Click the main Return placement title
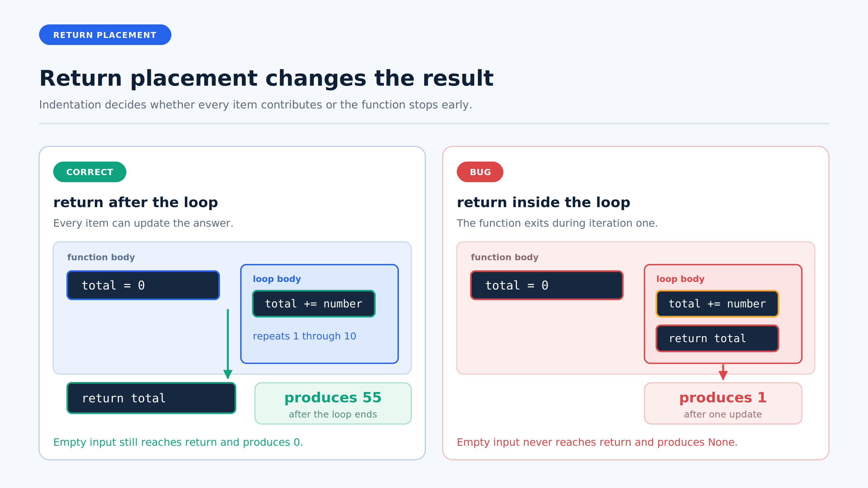 266,78
